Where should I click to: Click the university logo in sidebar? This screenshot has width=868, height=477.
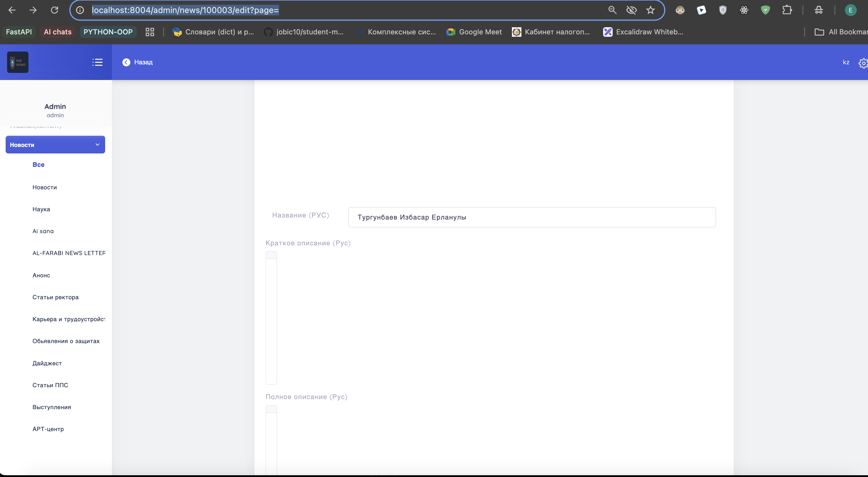point(18,62)
